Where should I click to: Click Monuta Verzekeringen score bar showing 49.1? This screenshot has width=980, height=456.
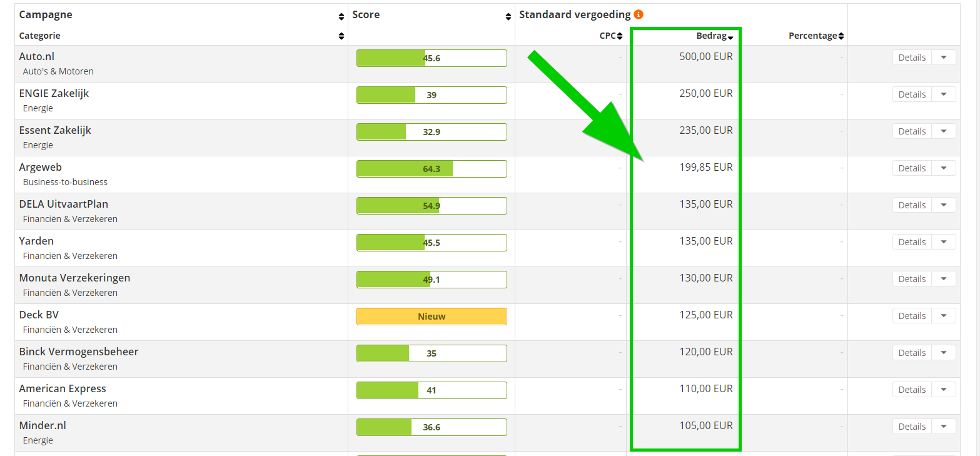432,280
